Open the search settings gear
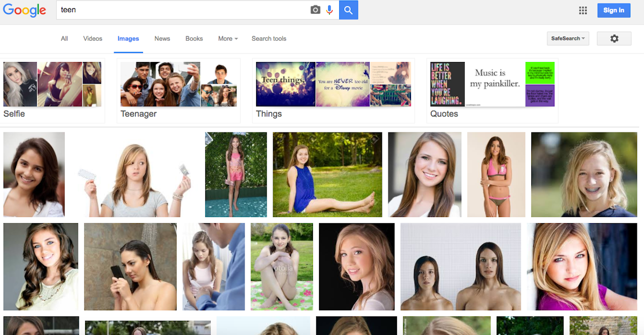644x335 pixels. [614, 38]
